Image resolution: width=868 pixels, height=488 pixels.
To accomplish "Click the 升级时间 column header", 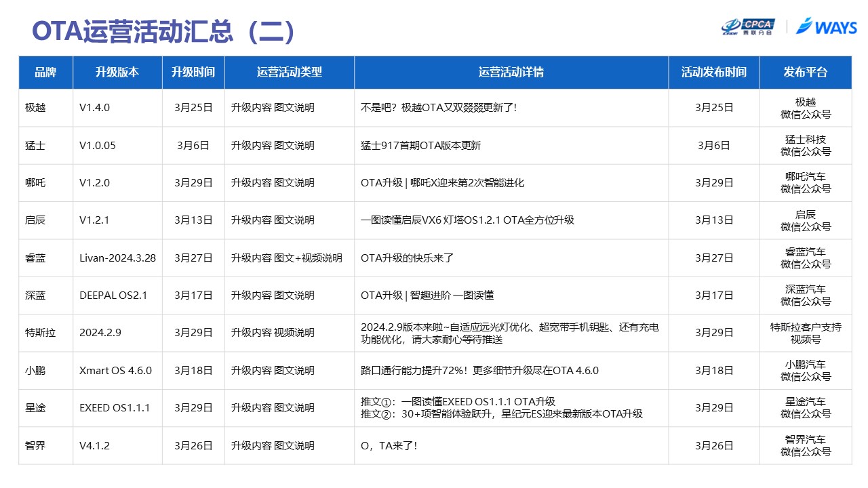I will coord(193,73).
